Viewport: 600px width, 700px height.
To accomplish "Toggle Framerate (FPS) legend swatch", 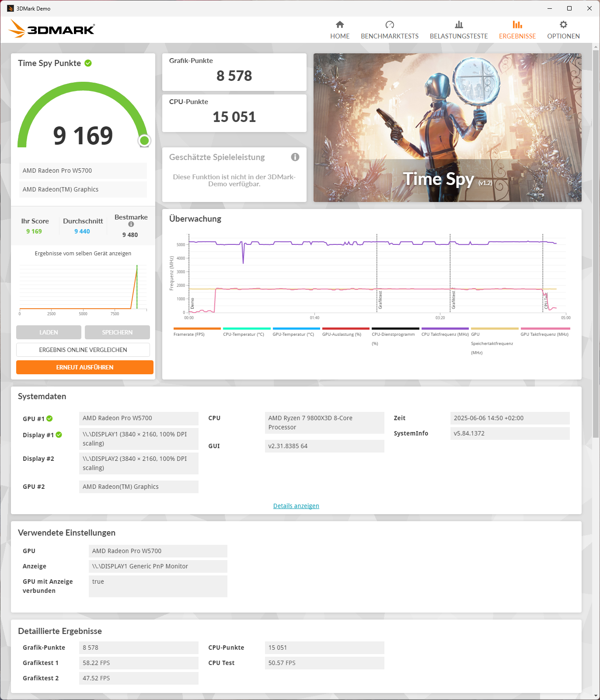I will pyautogui.click(x=197, y=328).
